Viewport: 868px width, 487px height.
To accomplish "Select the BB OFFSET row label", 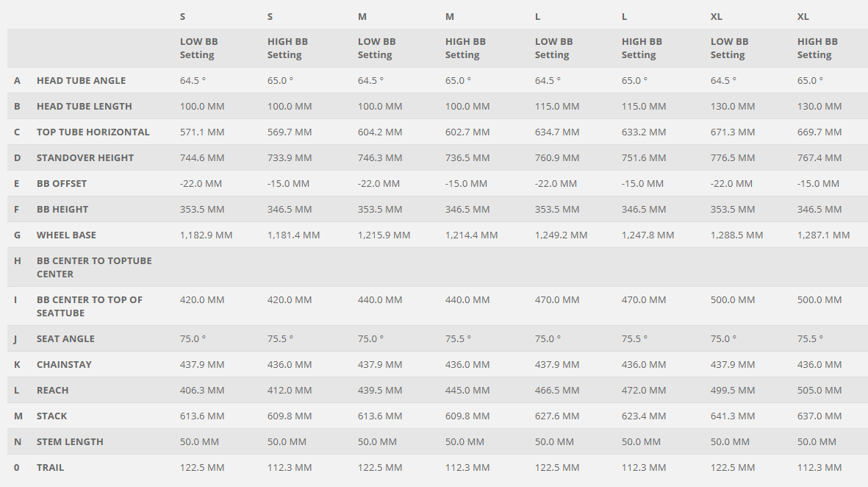I will 62,183.
